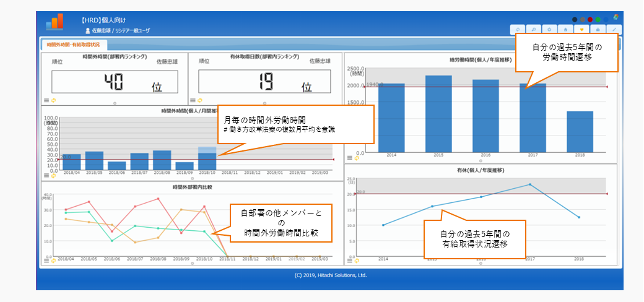
Task: Select the red theme color dot
Action: point(590,19)
